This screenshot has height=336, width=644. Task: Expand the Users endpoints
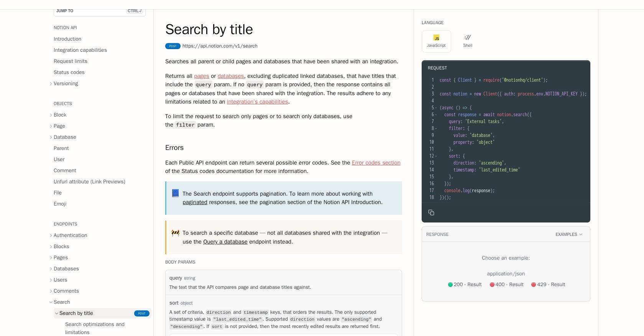click(x=51, y=280)
